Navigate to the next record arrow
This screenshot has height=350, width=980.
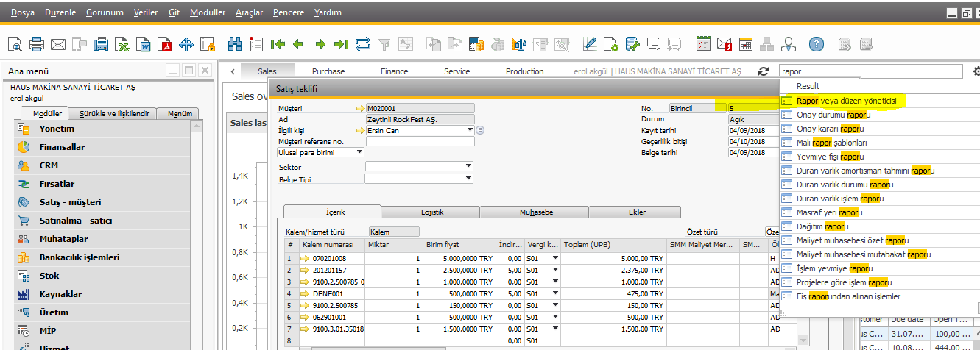(x=320, y=45)
